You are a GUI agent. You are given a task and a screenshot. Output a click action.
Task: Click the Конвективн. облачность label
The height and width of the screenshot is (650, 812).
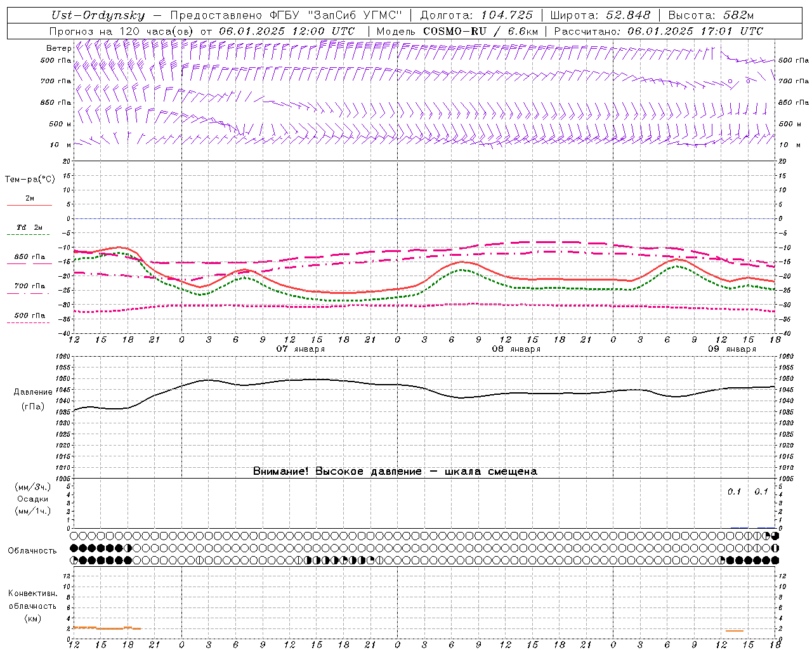pyautogui.click(x=32, y=600)
